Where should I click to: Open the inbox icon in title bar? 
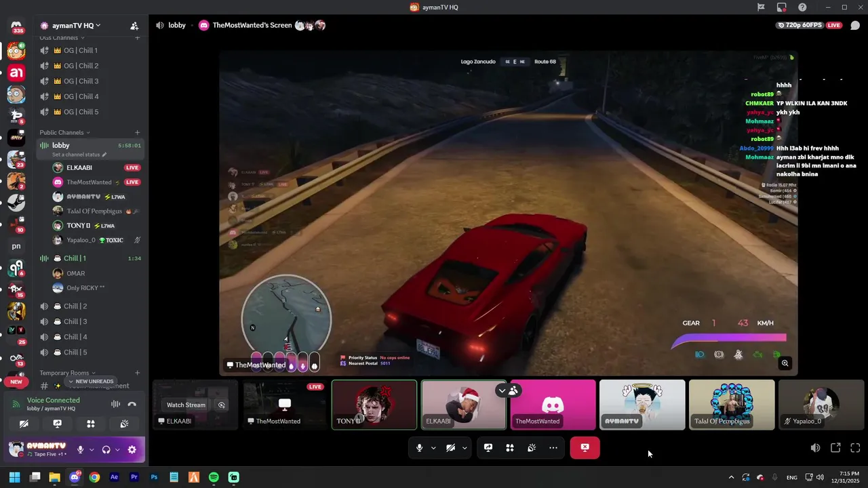click(x=782, y=7)
